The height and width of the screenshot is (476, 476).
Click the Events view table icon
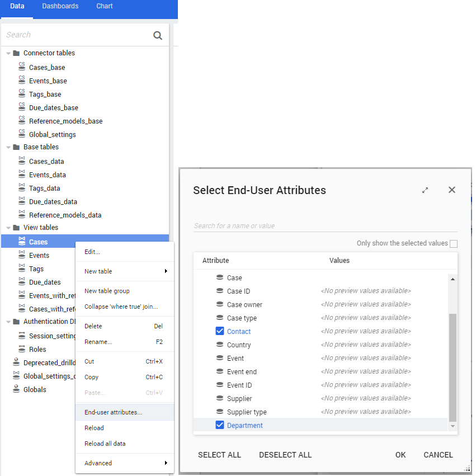22,255
